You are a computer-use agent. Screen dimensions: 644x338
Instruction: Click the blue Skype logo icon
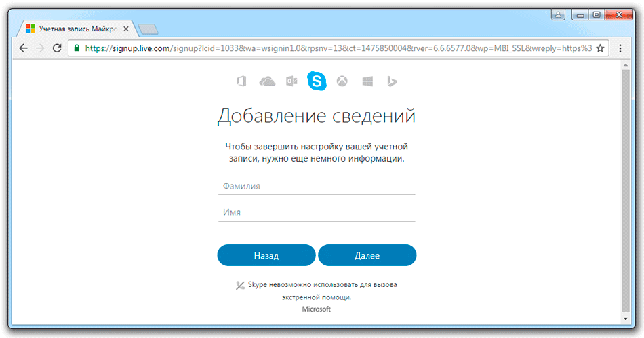point(317,81)
